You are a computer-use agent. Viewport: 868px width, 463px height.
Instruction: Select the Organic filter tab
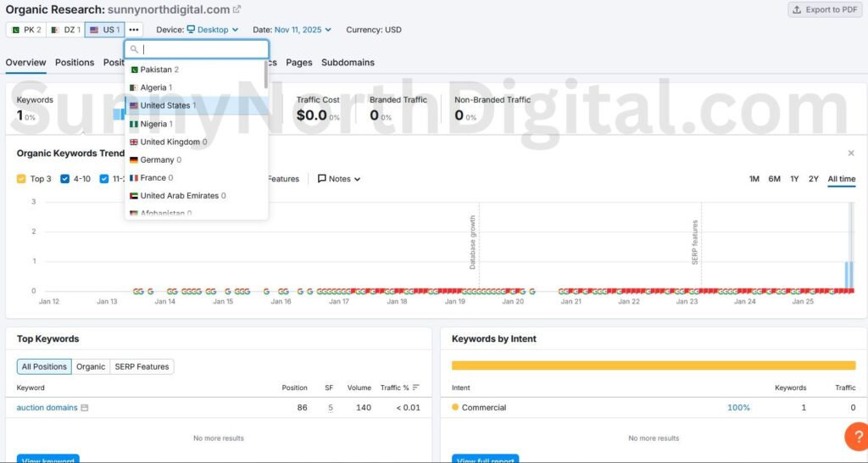click(91, 366)
